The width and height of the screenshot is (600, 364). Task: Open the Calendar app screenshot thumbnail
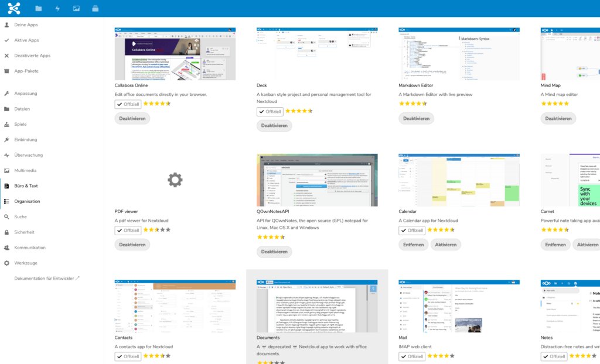(x=459, y=180)
